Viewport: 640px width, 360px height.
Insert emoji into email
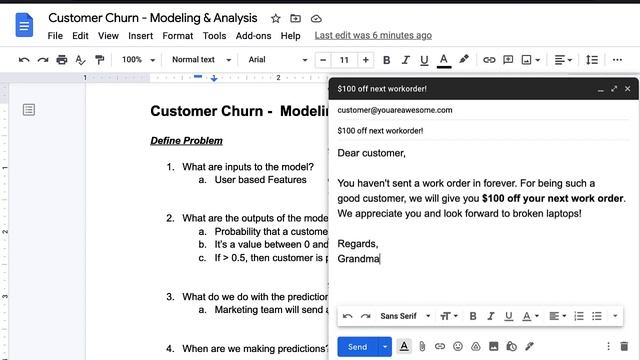pyautogui.click(x=458, y=347)
